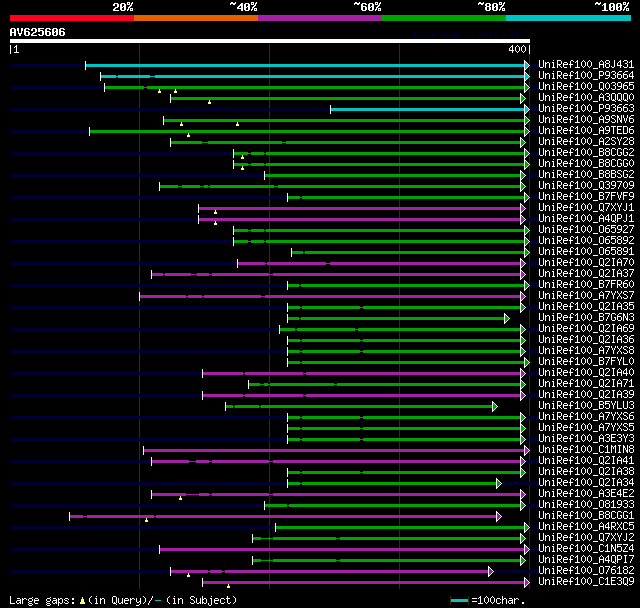640x608 pixels.
Task: Open hit UniRef100_P93663
Action: pos(586,109)
